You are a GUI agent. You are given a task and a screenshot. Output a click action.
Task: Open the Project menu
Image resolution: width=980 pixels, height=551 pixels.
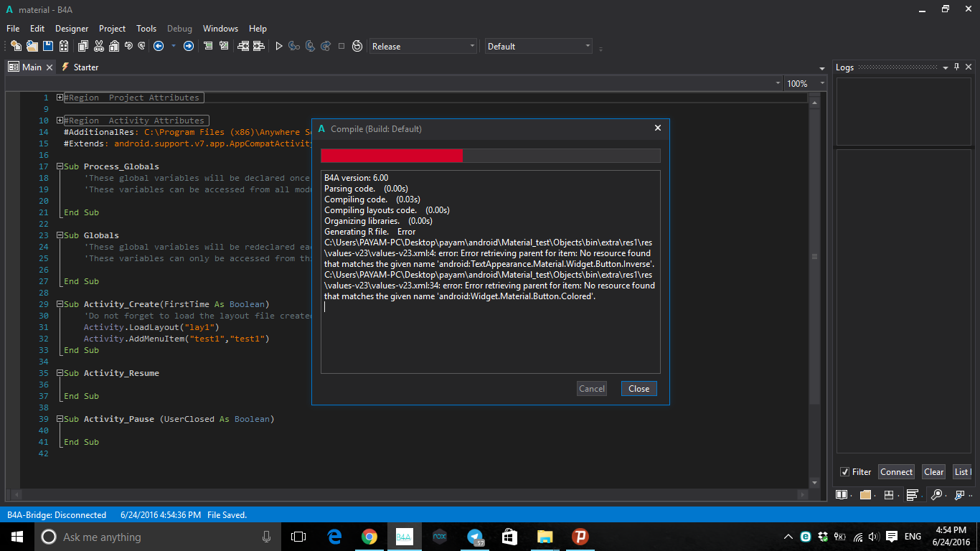[112, 29]
